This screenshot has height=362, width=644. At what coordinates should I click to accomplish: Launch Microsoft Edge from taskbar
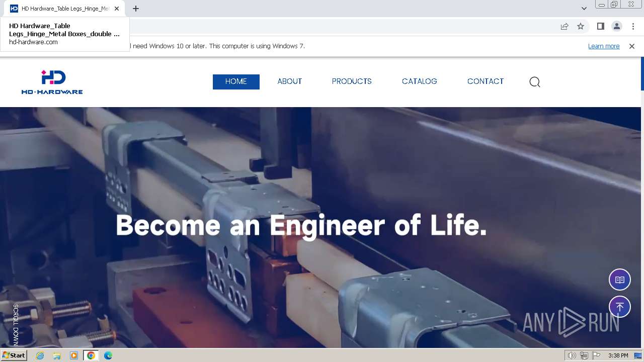click(x=108, y=355)
